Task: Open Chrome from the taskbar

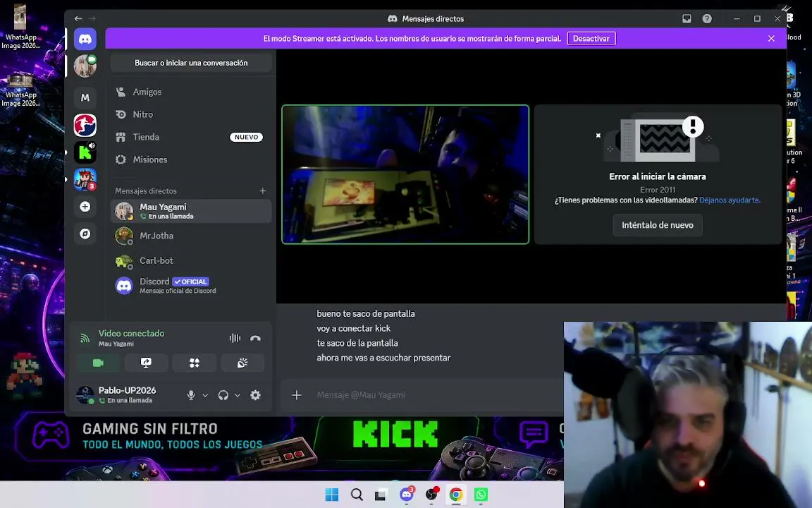Action: tap(456, 495)
